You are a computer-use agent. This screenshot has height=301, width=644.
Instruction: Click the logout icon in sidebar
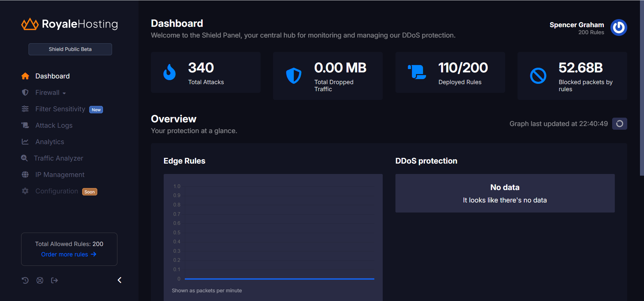(54, 280)
